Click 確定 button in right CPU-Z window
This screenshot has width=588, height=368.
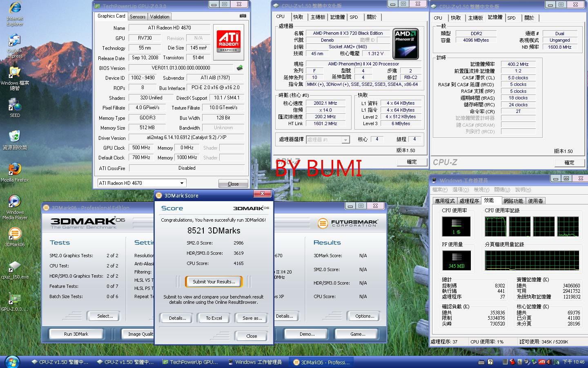tap(569, 163)
